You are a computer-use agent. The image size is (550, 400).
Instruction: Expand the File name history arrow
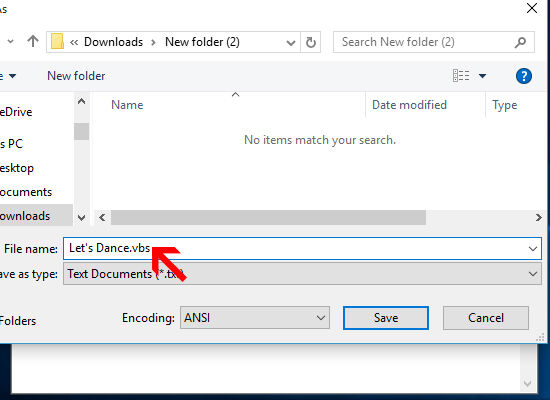533,249
